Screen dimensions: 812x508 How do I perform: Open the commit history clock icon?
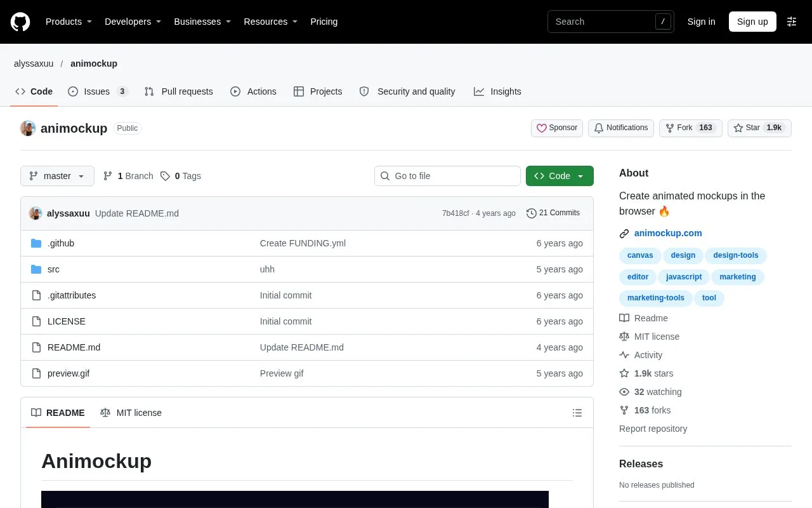[532, 213]
